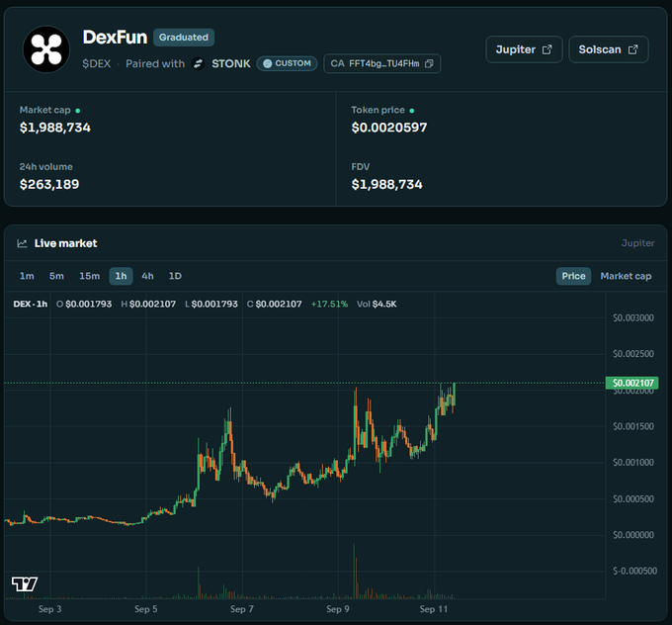Select the 5m timeframe
This screenshot has width=672, height=625.
pos(56,276)
